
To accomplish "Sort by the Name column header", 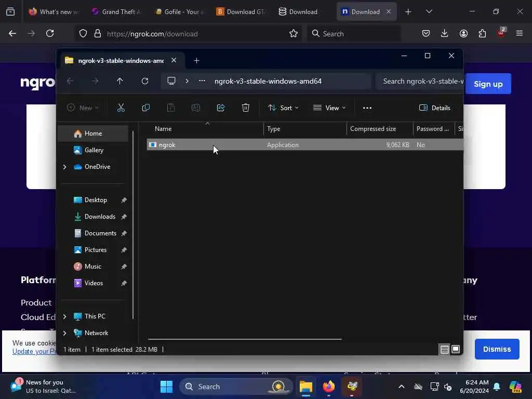I will [205, 129].
